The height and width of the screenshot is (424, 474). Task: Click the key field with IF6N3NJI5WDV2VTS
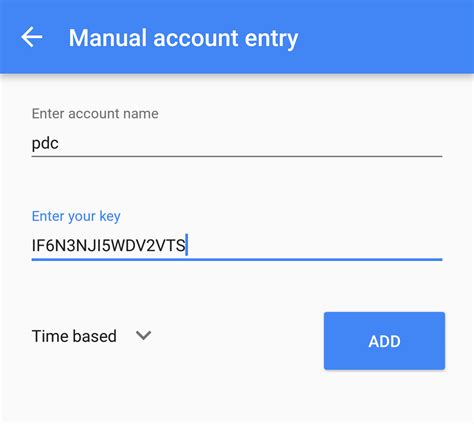pos(237,246)
